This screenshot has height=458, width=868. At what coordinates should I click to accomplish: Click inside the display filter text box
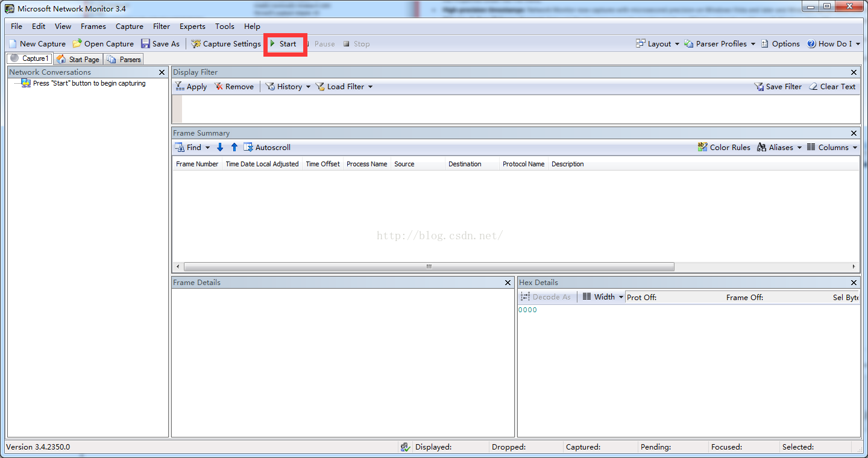(521, 109)
